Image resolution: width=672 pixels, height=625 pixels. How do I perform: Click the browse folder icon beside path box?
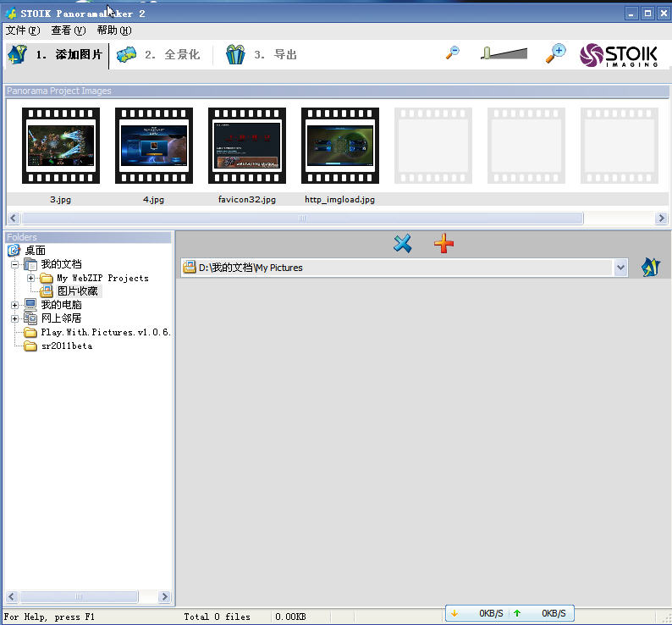click(650, 268)
